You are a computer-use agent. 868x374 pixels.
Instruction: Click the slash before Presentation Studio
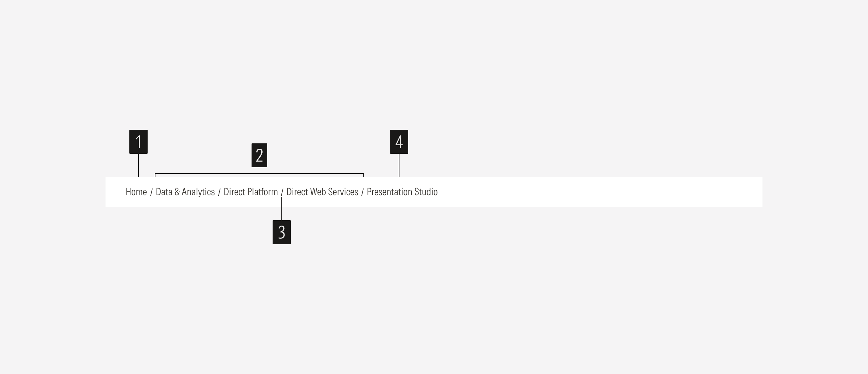[x=362, y=192]
